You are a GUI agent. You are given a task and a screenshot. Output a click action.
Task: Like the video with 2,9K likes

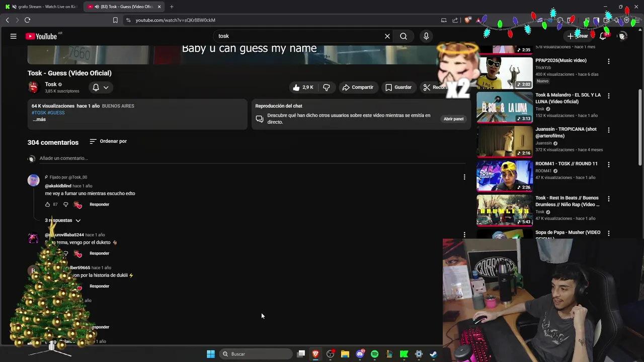point(303,87)
